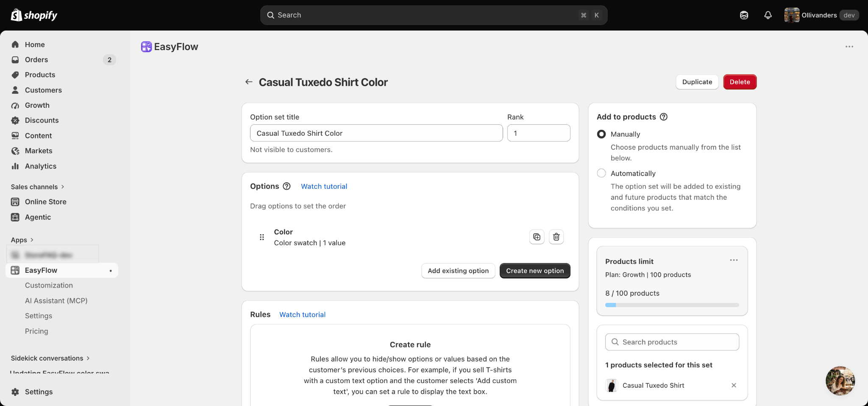Select the Automatically radio button
The width and height of the screenshot is (868, 406).
[x=601, y=173]
